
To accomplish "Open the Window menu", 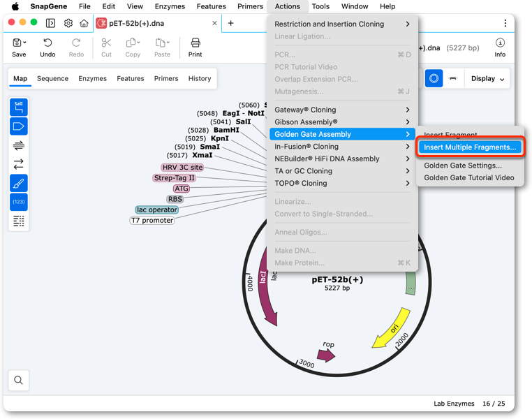I will [x=355, y=6].
